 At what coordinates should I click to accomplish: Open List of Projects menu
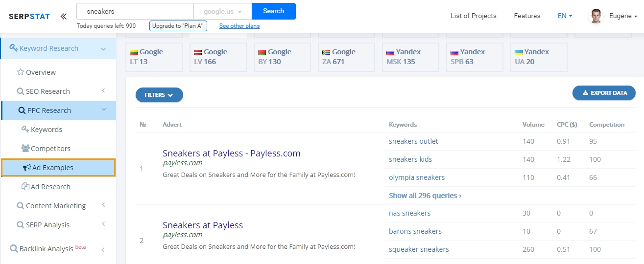(x=474, y=16)
